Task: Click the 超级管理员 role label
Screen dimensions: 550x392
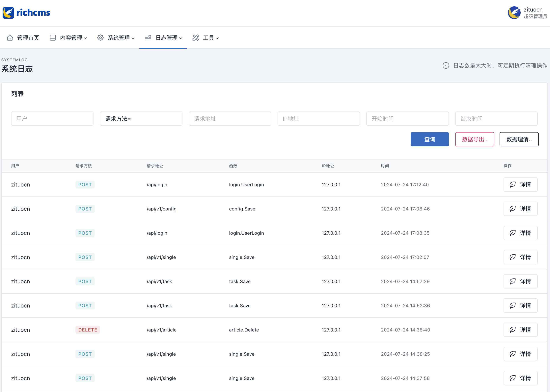Action: 536,16
